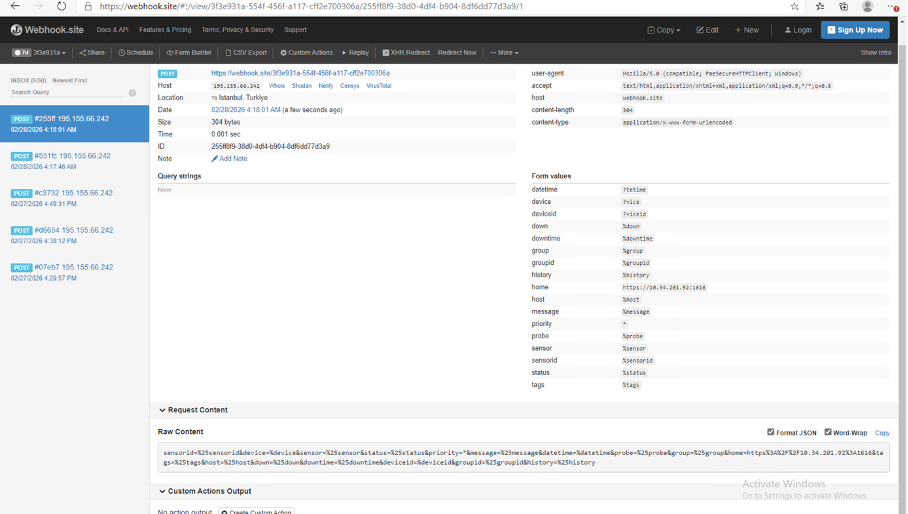This screenshot has width=908, height=514.
Task: Toggle the XHR Redirect checkbox
Action: [386, 52]
